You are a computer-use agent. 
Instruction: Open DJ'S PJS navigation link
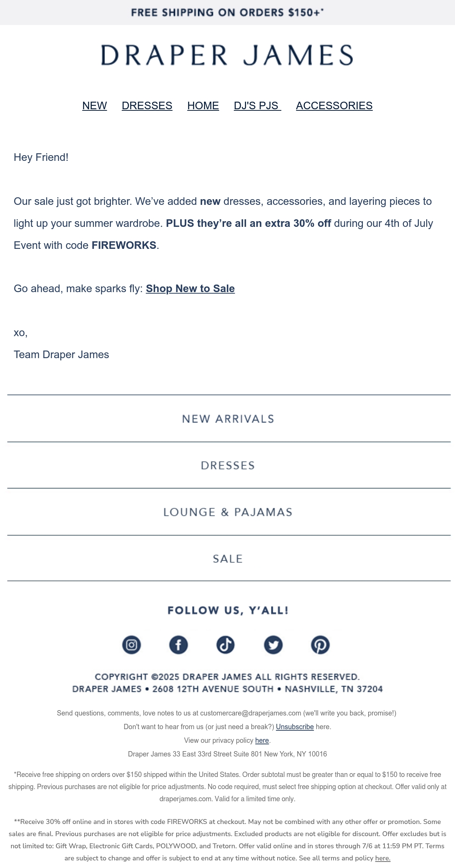tap(257, 105)
